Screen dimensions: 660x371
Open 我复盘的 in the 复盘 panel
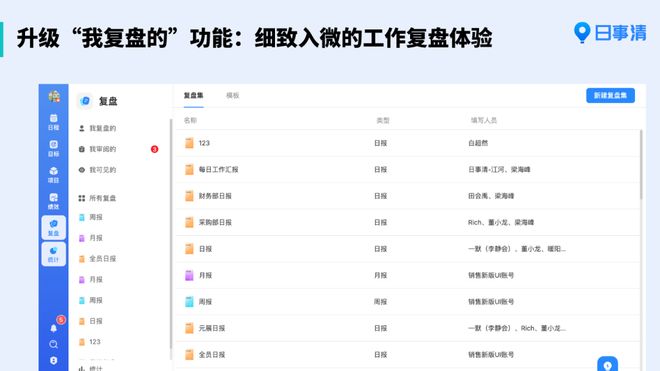coord(102,128)
